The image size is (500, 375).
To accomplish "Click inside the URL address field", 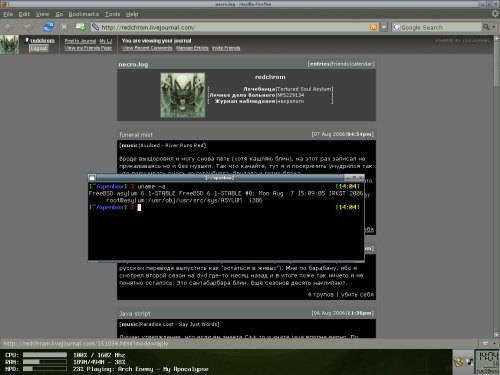I will [x=233, y=27].
